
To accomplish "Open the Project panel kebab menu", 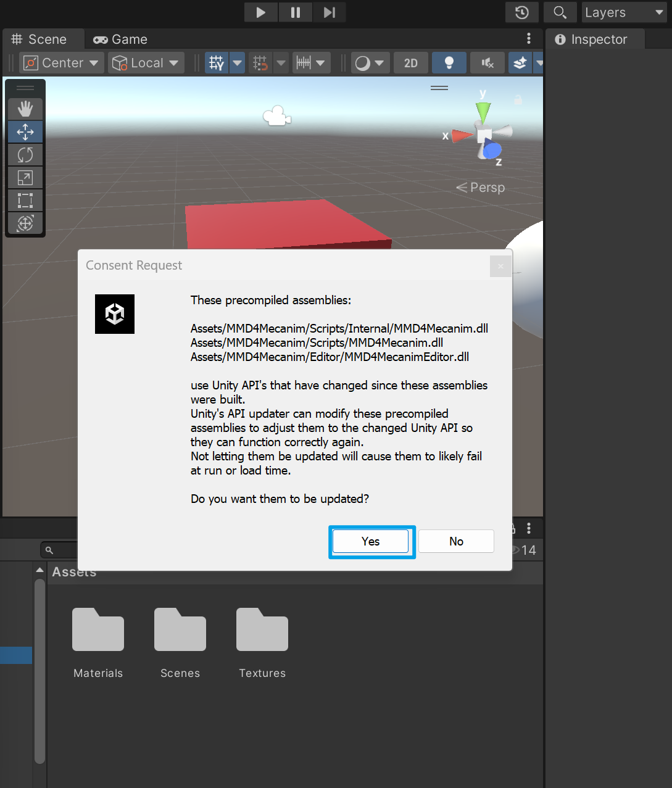I will (x=529, y=528).
